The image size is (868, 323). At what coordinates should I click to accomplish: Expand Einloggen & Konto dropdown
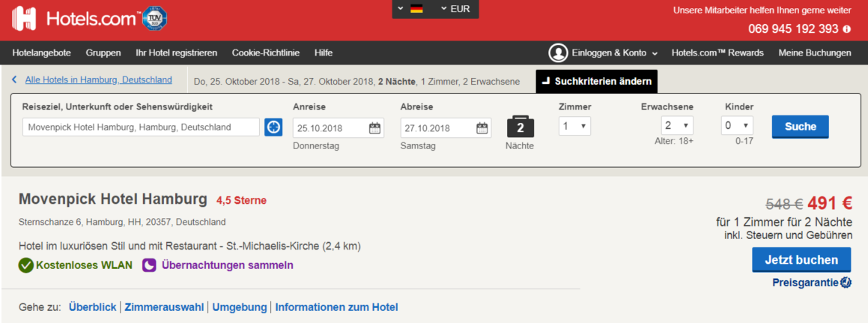tap(614, 53)
